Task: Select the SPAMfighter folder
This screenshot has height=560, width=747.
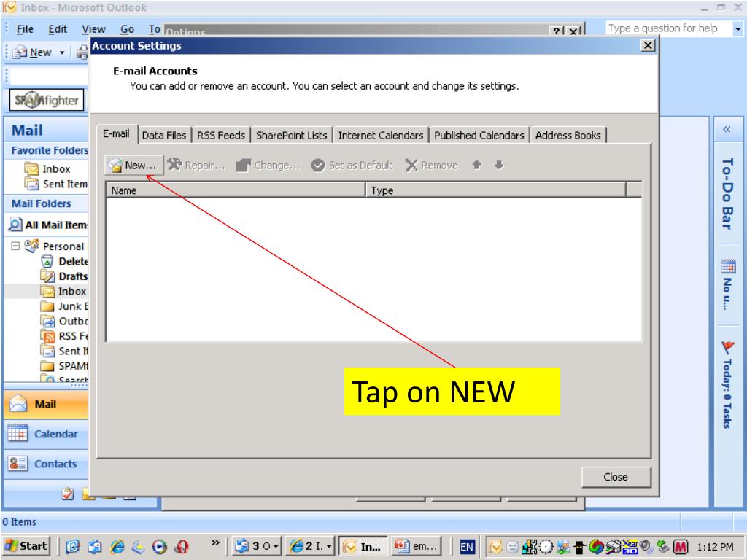Action: point(65,366)
